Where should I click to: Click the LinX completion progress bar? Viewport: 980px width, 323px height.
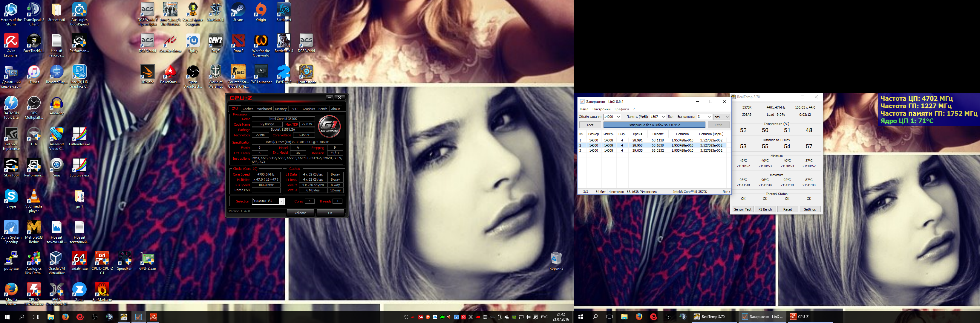coord(654,125)
